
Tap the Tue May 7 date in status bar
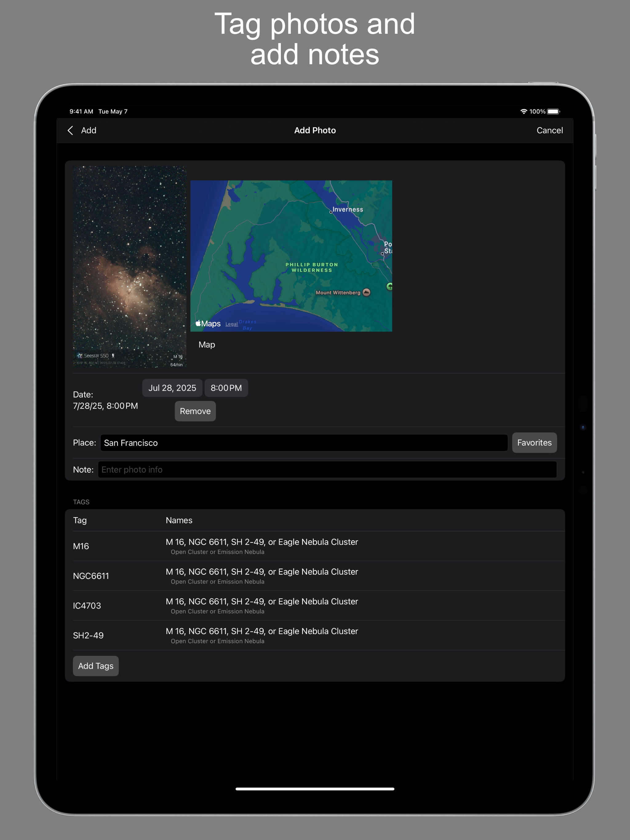[113, 111]
